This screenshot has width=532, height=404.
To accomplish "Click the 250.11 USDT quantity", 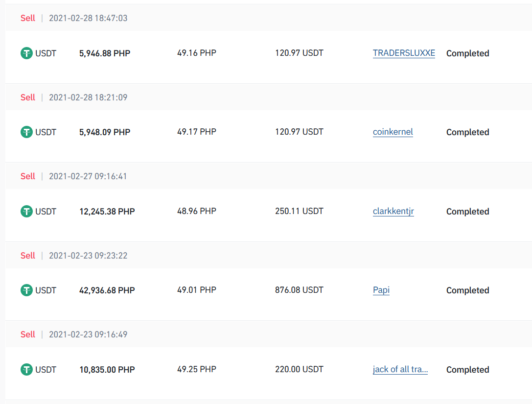I will [299, 211].
